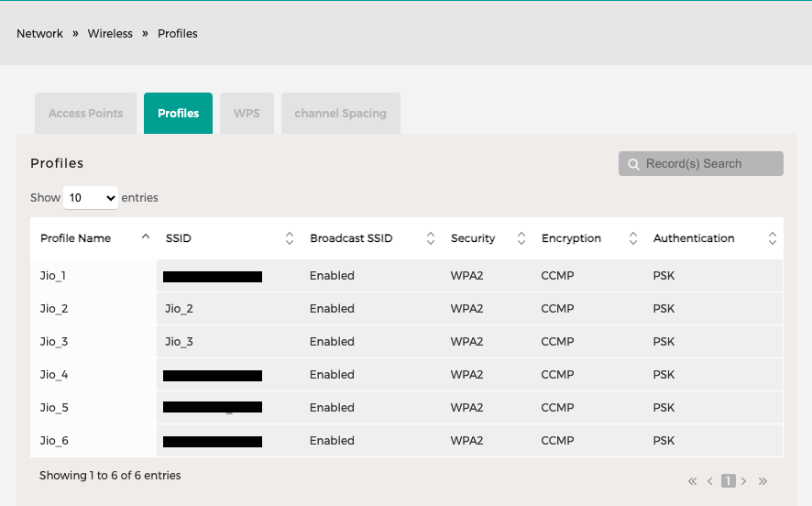This screenshot has width=812, height=506.
Task: Click Enabled in the Jio_1 row
Action: click(332, 276)
